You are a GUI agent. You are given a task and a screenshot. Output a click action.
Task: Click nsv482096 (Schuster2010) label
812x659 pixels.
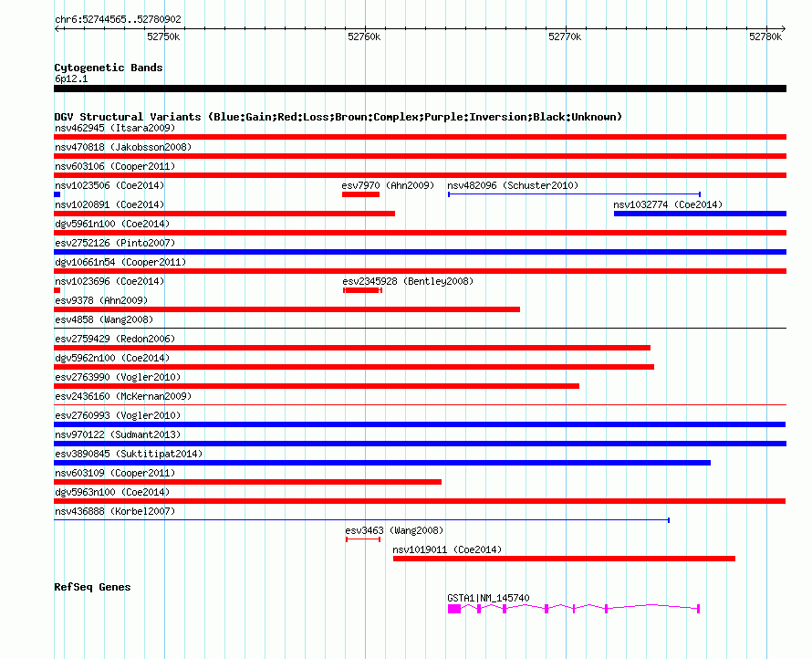(x=513, y=185)
